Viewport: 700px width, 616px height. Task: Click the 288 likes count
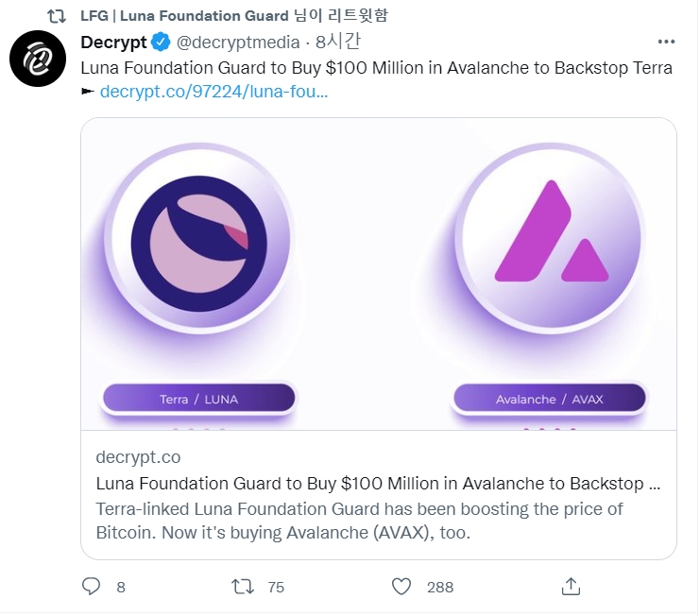pos(440,588)
